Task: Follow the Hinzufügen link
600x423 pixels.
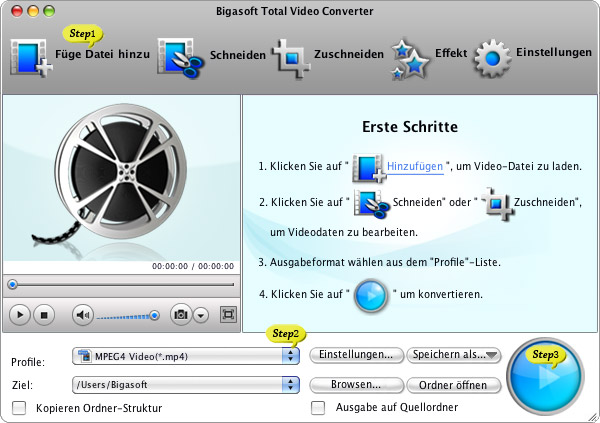Action: click(x=415, y=167)
